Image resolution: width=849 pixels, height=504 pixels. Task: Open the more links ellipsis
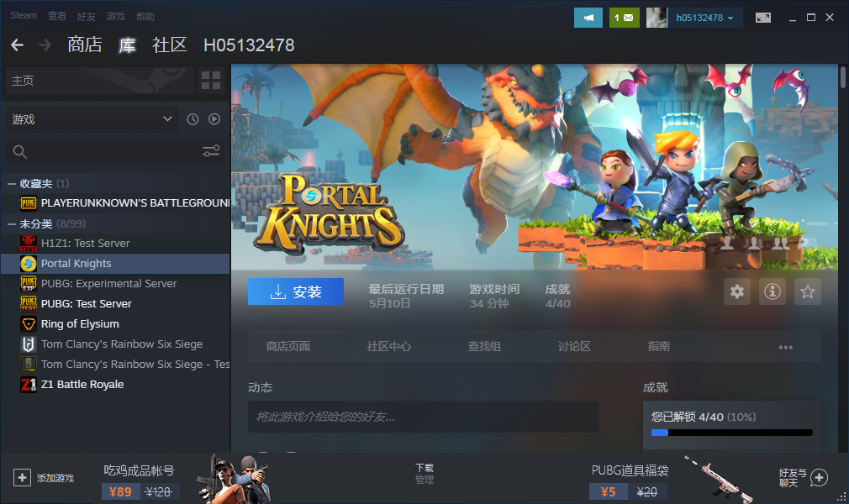pos(786,347)
